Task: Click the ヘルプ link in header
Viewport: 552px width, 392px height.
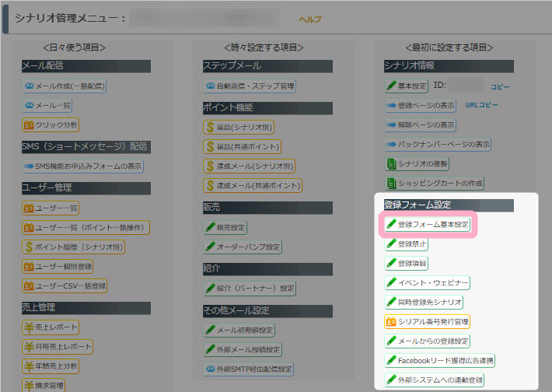Action: (310, 19)
